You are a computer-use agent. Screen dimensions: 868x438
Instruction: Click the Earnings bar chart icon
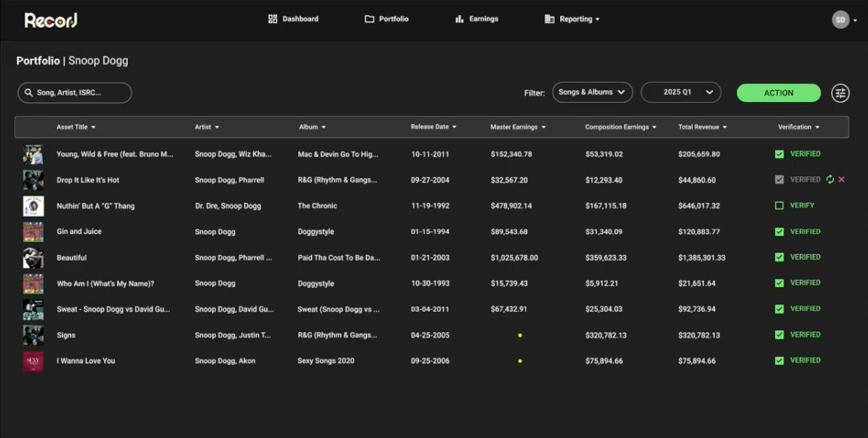tap(460, 19)
